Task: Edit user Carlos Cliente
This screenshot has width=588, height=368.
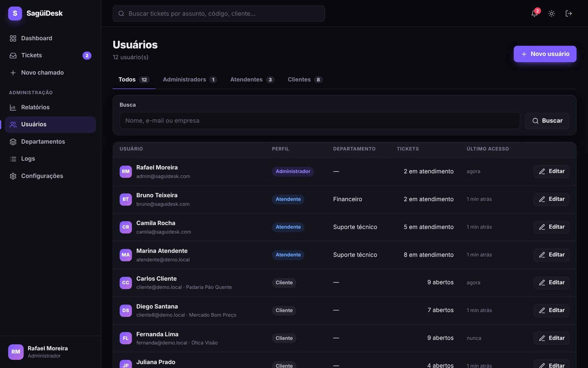Action: click(x=552, y=283)
